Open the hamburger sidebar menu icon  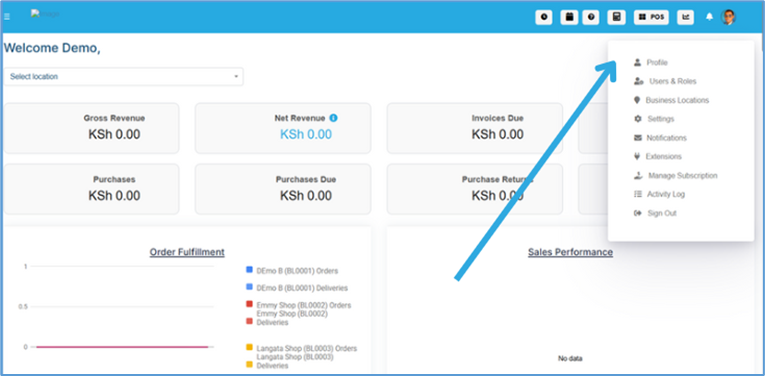click(7, 17)
